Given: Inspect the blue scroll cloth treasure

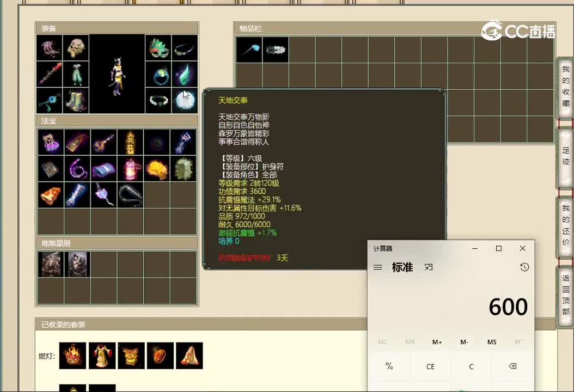Looking at the screenshot, I should tap(103, 168).
